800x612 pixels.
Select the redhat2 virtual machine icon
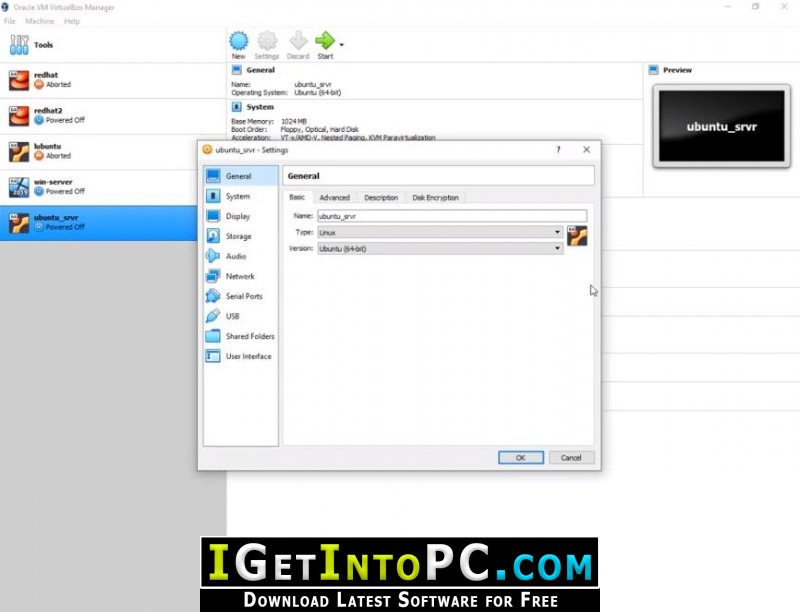[19, 116]
